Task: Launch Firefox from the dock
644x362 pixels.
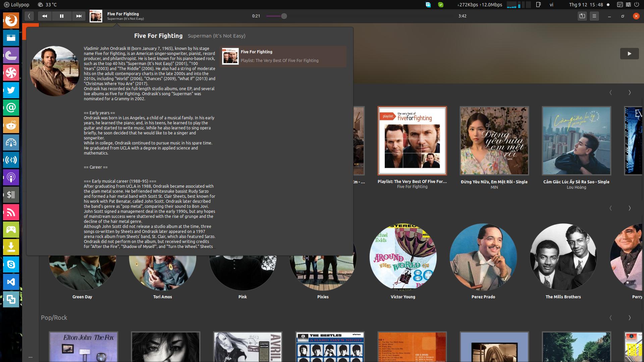Action: pyautogui.click(x=11, y=20)
